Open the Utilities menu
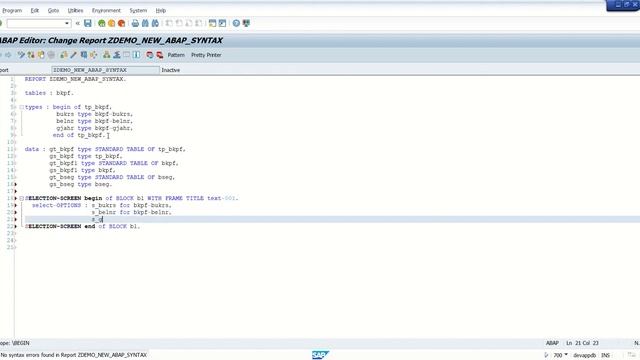The height and width of the screenshot is (360, 640). click(75, 10)
